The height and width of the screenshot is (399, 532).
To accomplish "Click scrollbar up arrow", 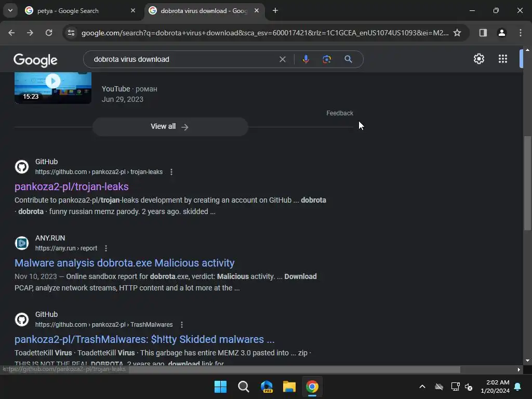I will (527, 50).
